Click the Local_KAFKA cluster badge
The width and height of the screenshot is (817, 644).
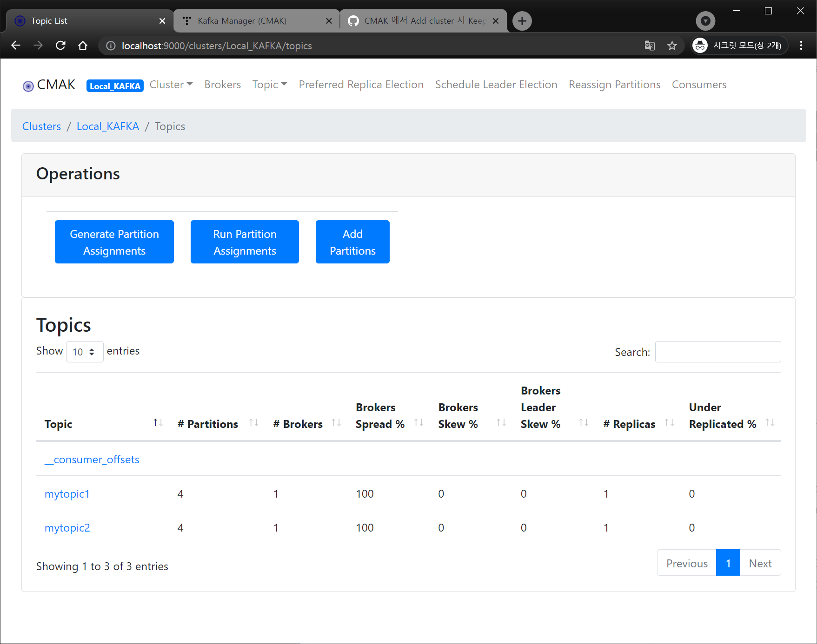coord(115,86)
